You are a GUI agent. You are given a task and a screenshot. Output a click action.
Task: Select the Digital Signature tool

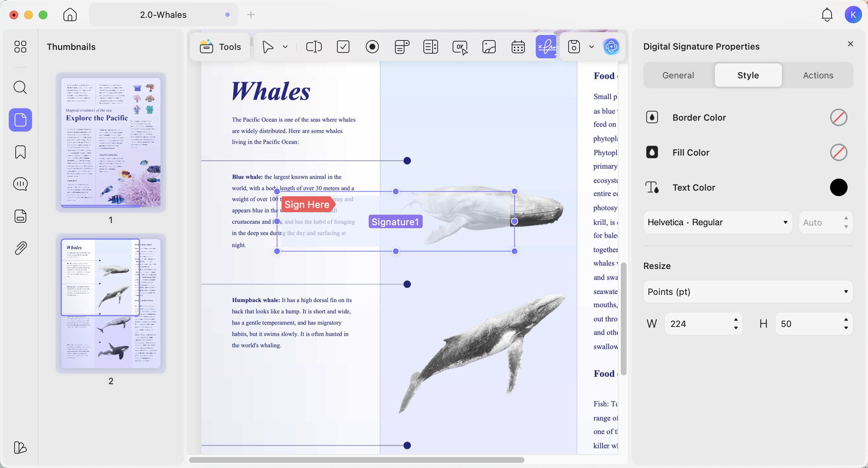546,47
